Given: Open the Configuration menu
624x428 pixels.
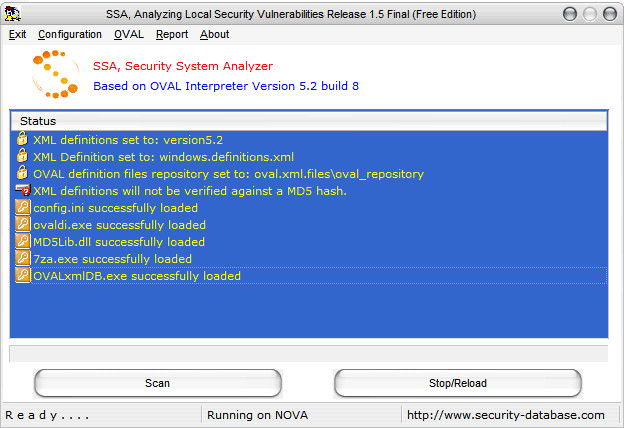Looking at the screenshot, I should (70, 34).
